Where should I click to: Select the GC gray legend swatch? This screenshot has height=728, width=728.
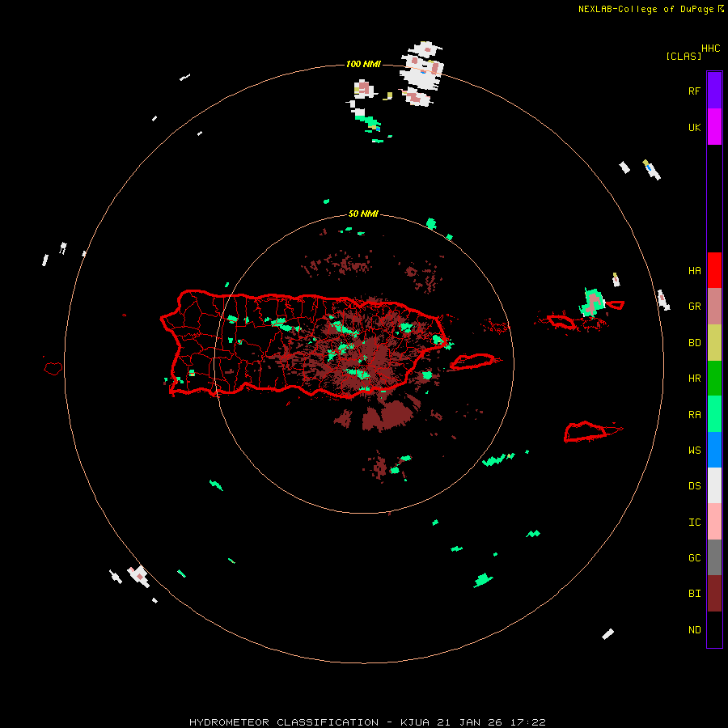(714, 557)
